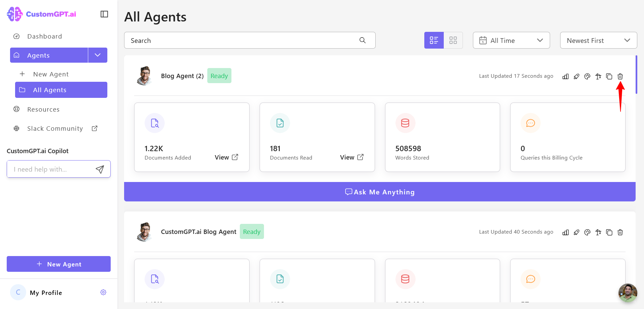Screen dimensions: 644x309
Task: Click 'Queries this Billing Cycle' label
Action: coord(551,158)
